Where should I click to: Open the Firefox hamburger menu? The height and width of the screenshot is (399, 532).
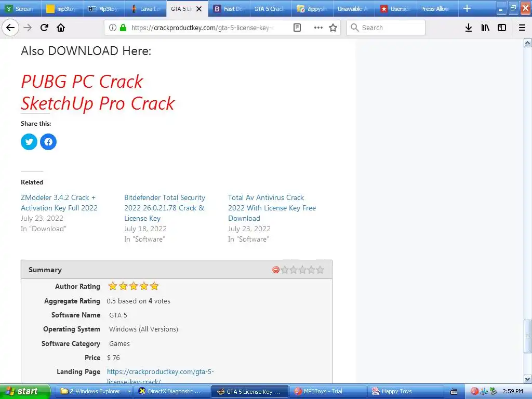tap(522, 28)
